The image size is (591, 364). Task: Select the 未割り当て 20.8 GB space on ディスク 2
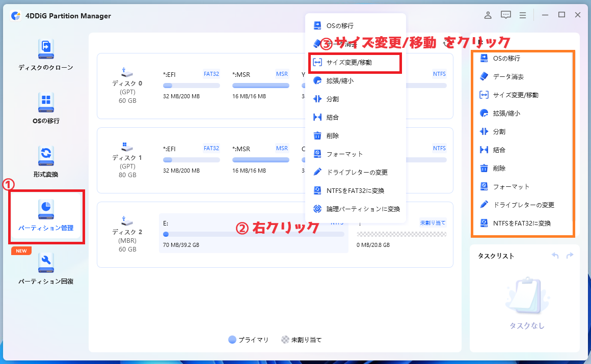[x=401, y=234]
